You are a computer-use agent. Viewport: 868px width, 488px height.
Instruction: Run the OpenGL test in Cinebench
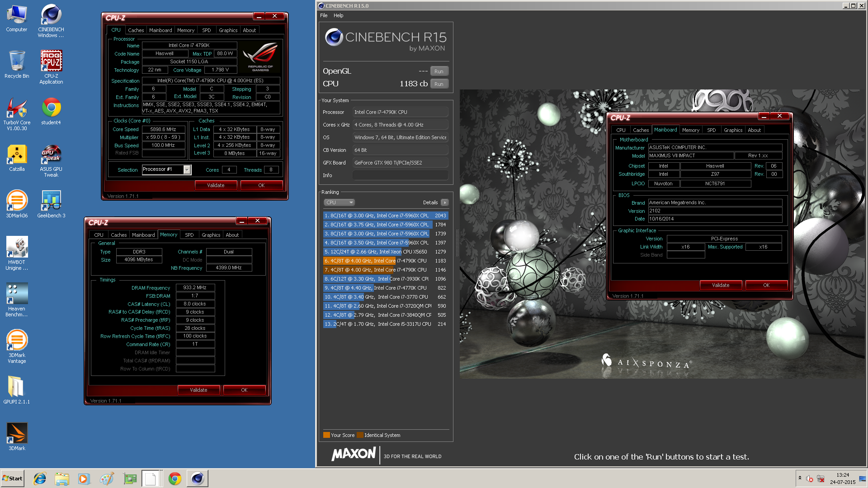click(x=439, y=71)
